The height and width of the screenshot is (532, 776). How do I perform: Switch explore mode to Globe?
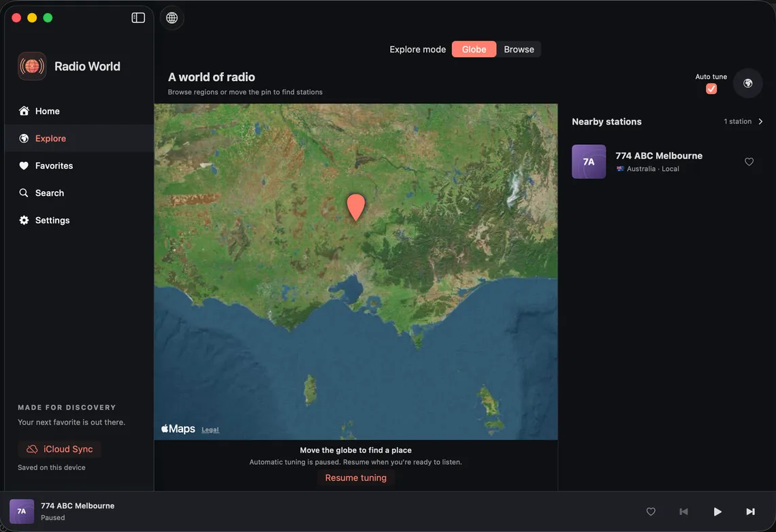coord(474,50)
